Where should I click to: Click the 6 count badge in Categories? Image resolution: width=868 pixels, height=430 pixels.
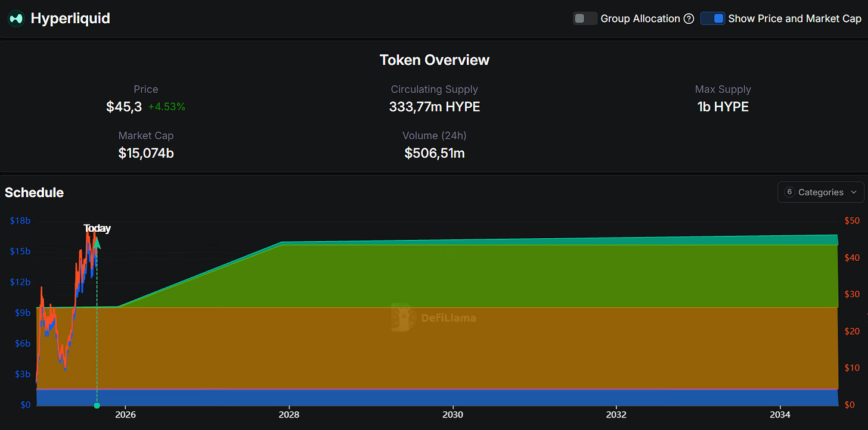(789, 192)
